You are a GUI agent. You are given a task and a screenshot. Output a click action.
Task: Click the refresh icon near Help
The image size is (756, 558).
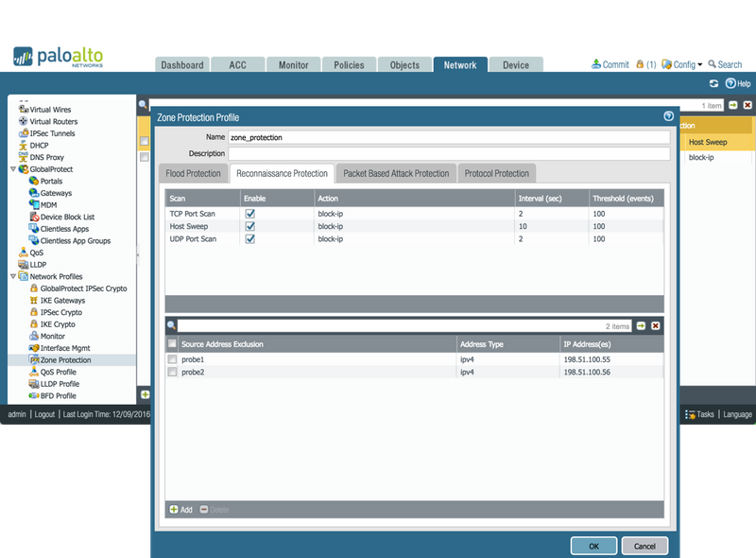pyautogui.click(x=714, y=84)
